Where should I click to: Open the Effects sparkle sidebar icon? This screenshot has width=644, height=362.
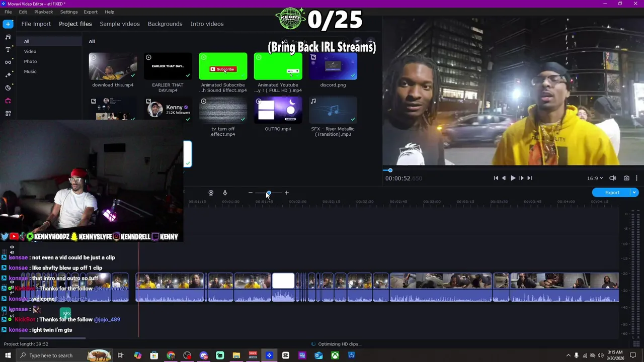click(8, 75)
